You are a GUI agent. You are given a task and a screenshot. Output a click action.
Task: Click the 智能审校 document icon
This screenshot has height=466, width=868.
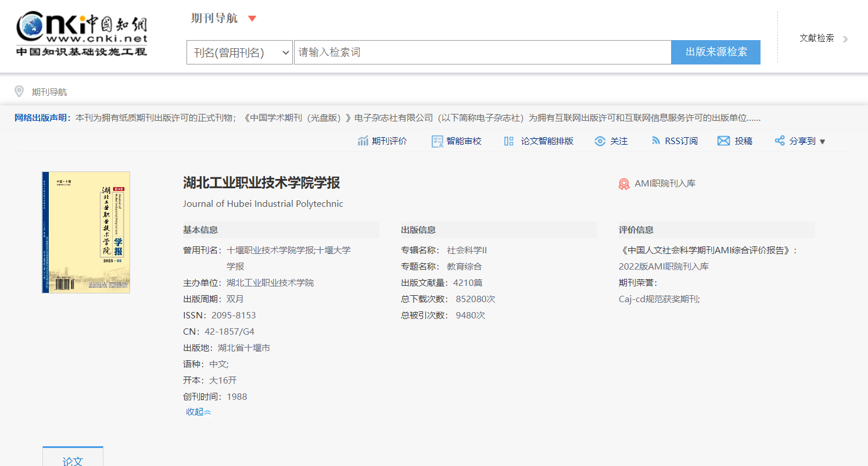point(437,141)
